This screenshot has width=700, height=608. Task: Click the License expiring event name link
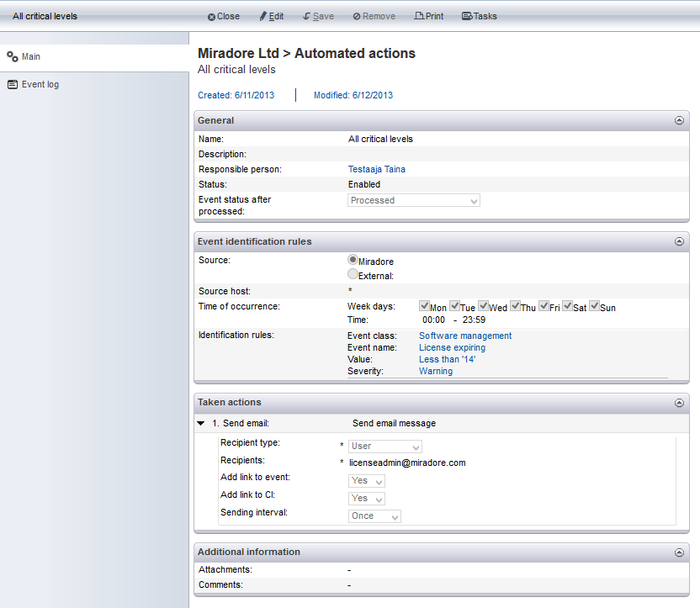pos(452,348)
